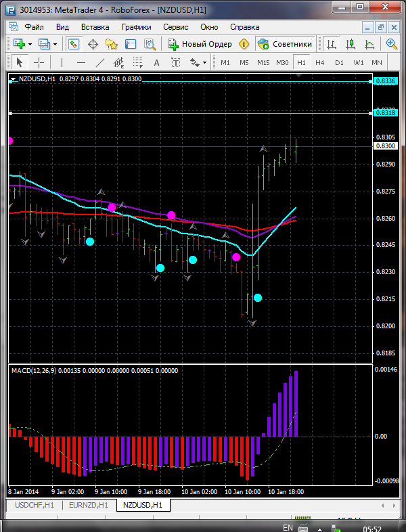The width and height of the screenshot is (406, 532).
Task: Switch to M30 timeframe
Action: coord(282,63)
